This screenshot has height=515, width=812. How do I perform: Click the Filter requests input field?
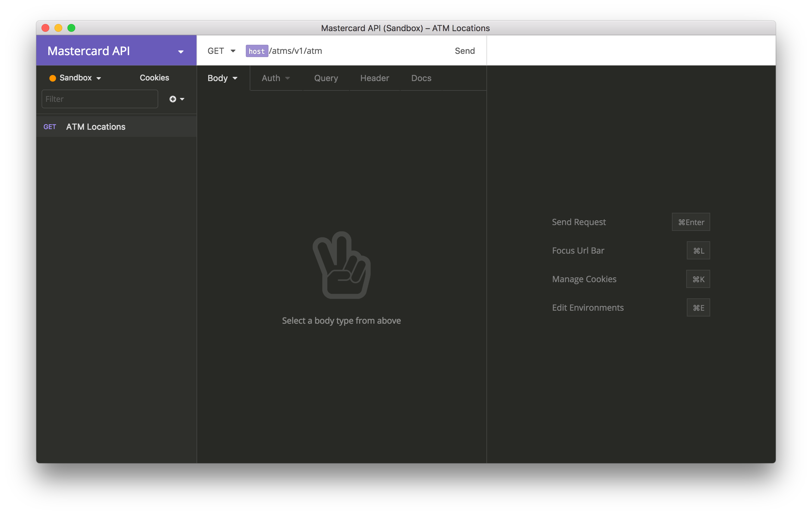(100, 99)
